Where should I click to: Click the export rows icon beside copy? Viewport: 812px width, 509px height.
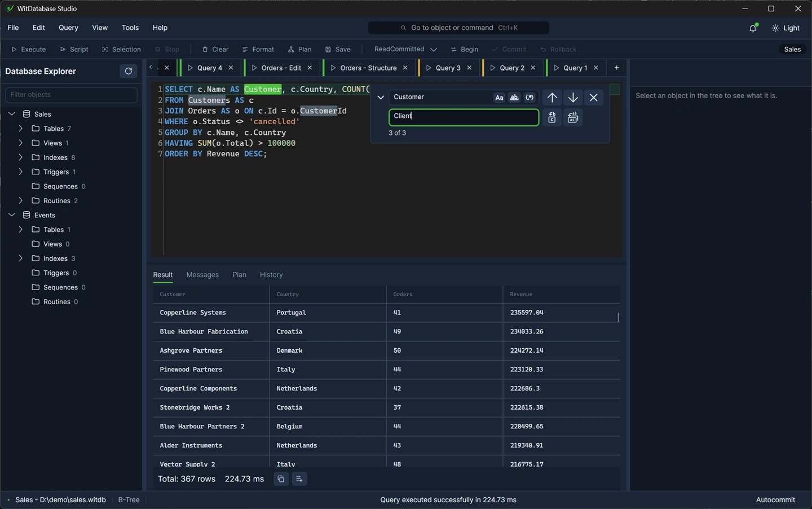299,479
